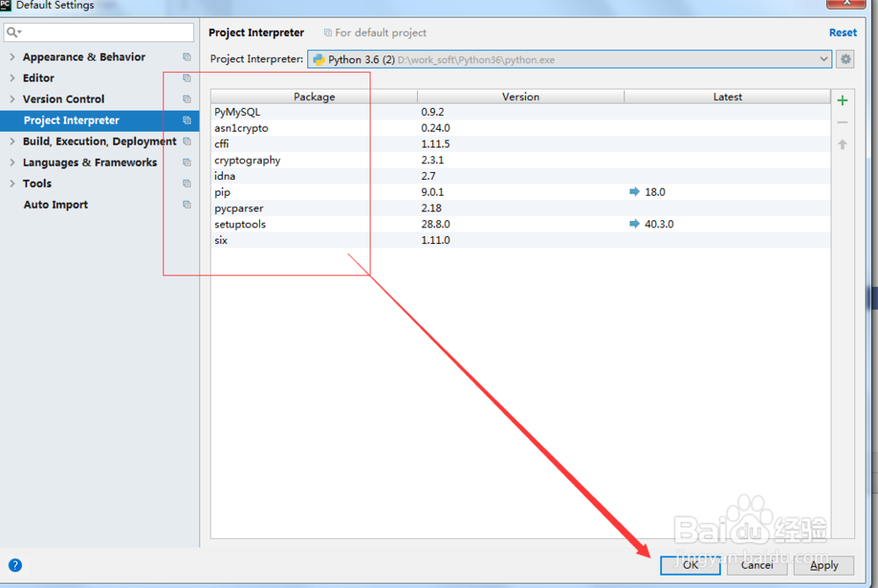The image size is (878, 588).
Task: Select the idna package row
Action: coord(521,176)
